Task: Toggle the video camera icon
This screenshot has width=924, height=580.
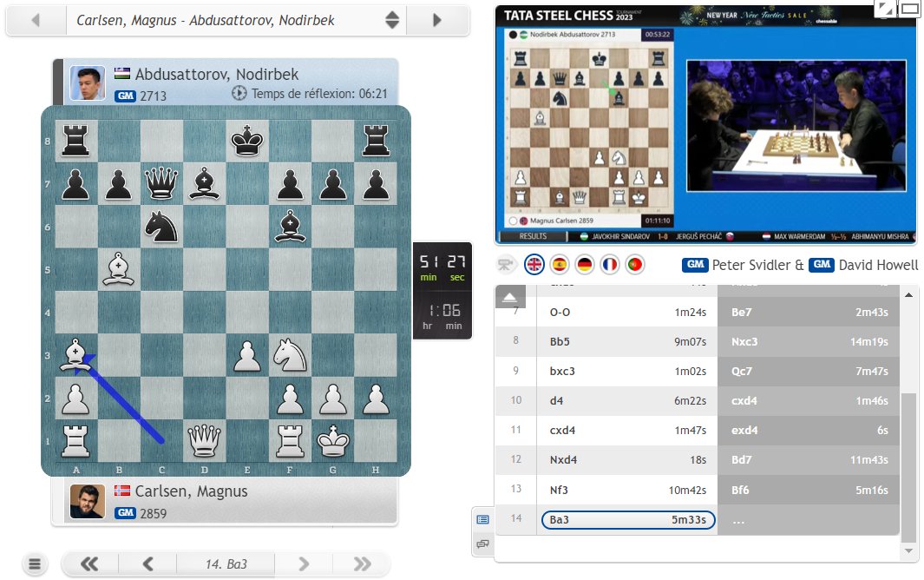Action: pos(505,264)
